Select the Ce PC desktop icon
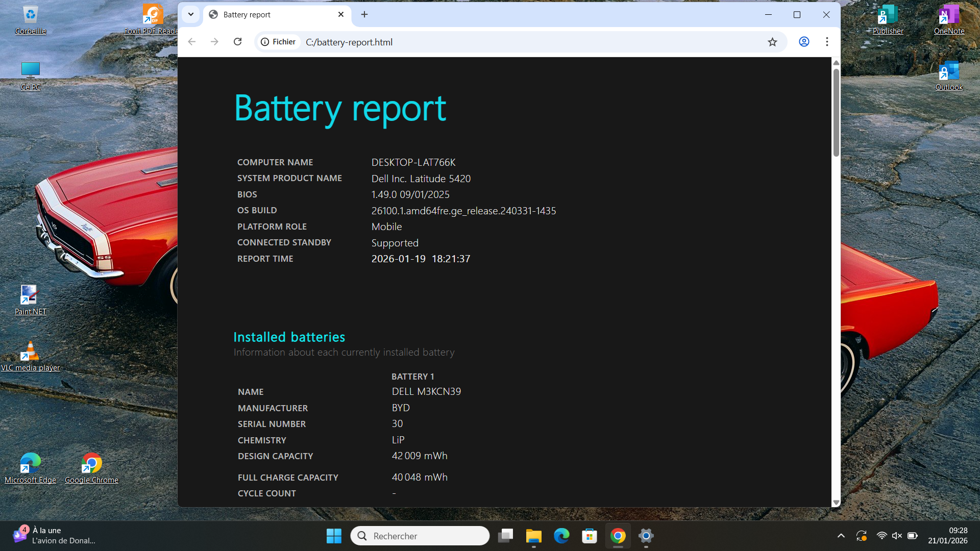Viewport: 980px width, 551px height. pos(31,76)
